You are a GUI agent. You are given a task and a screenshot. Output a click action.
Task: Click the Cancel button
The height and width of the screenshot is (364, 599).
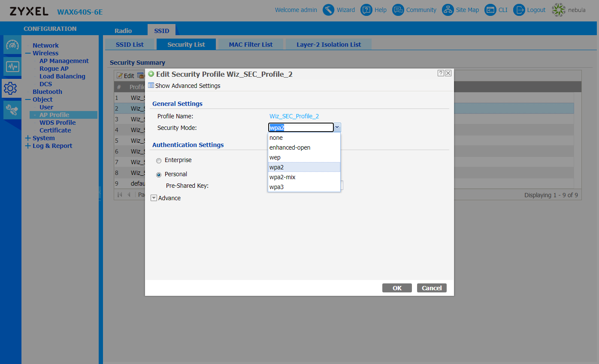tap(432, 288)
